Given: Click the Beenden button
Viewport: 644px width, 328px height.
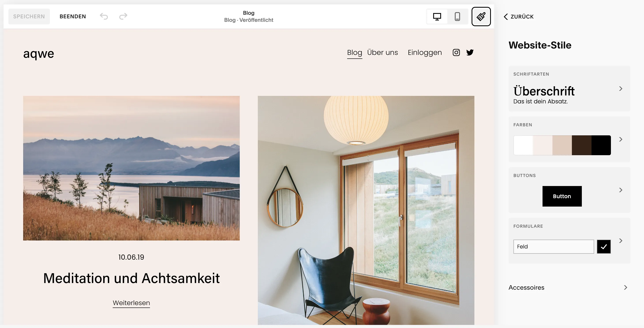Looking at the screenshot, I should 73,17.
